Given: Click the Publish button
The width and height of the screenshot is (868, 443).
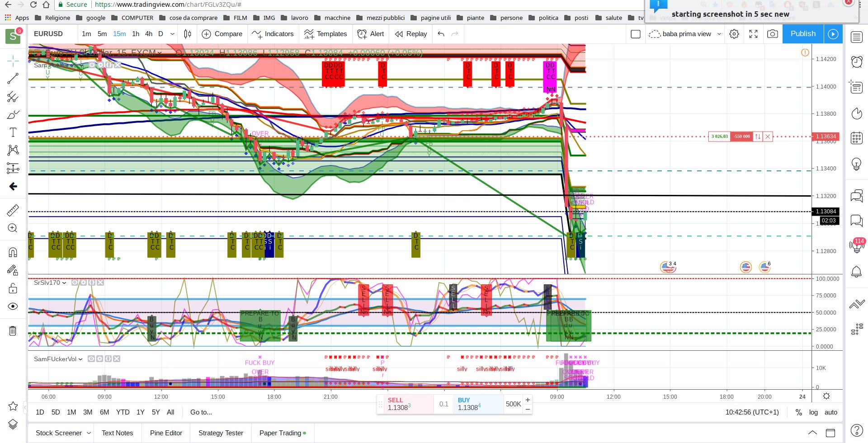Looking at the screenshot, I should pyautogui.click(x=803, y=34).
